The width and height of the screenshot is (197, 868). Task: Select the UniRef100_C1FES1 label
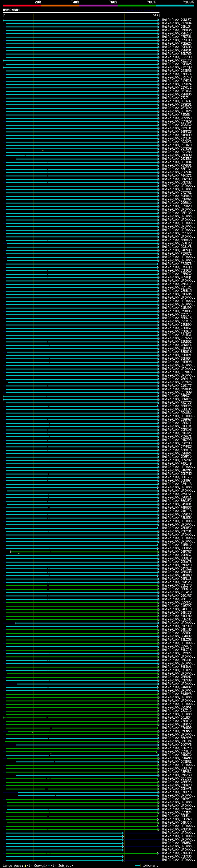click(x=176, y=426)
